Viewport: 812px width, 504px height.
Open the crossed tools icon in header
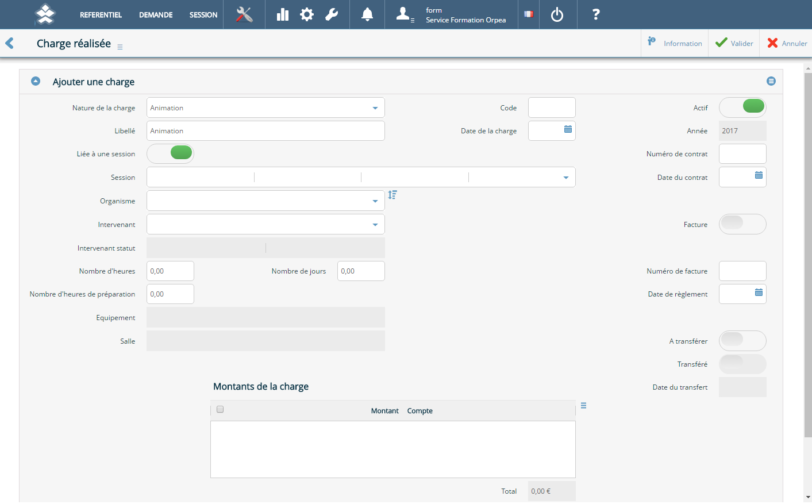[244, 14]
